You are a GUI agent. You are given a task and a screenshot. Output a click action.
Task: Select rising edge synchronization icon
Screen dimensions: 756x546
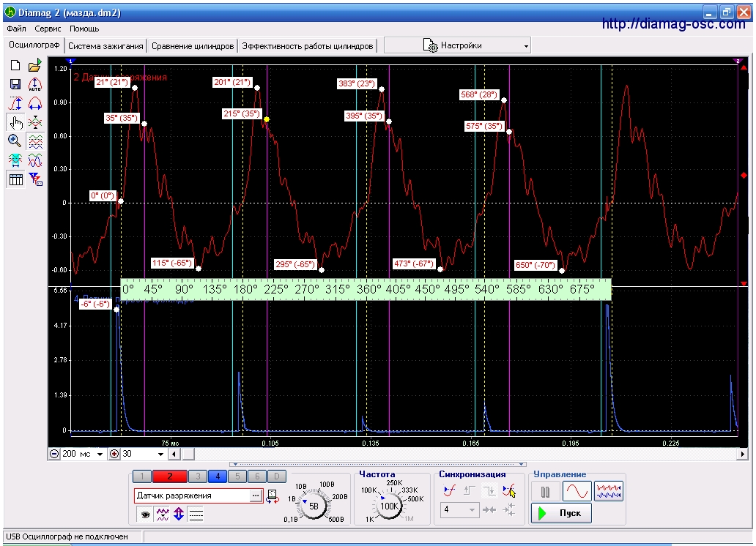click(x=469, y=490)
